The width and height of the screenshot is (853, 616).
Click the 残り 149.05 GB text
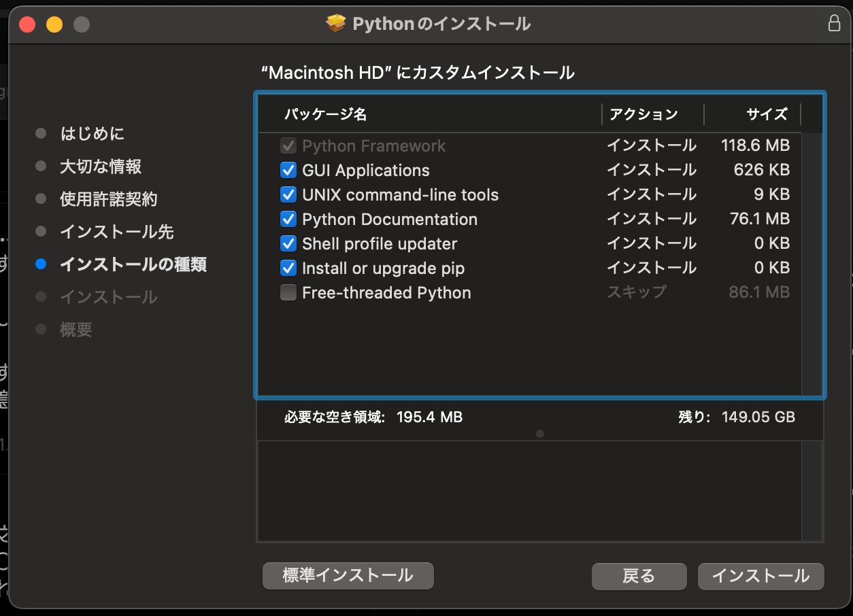tap(737, 417)
